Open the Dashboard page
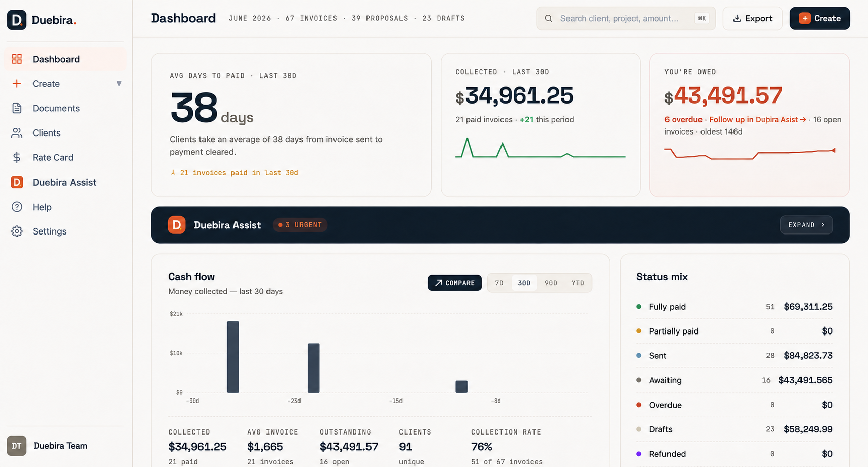The image size is (868, 467). click(65, 59)
